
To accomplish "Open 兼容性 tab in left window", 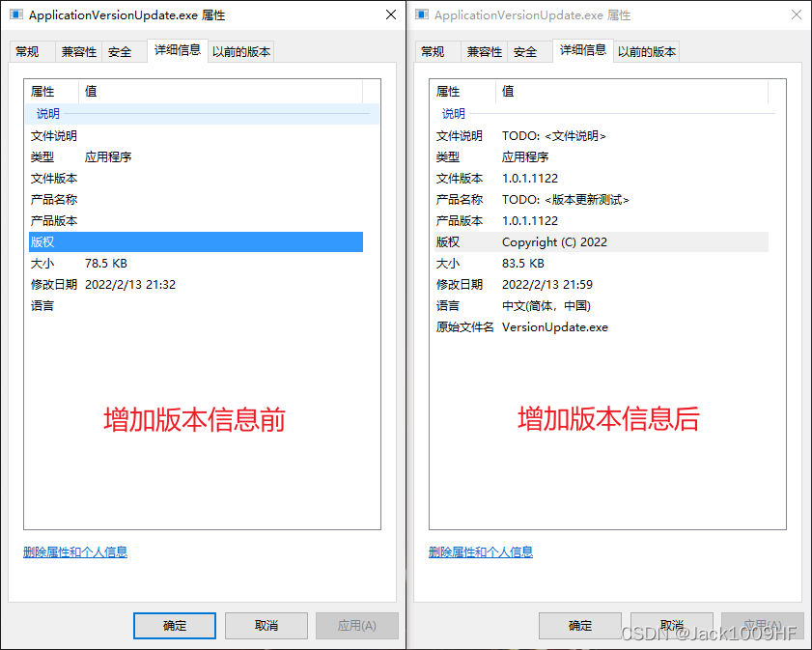I will pos(79,52).
